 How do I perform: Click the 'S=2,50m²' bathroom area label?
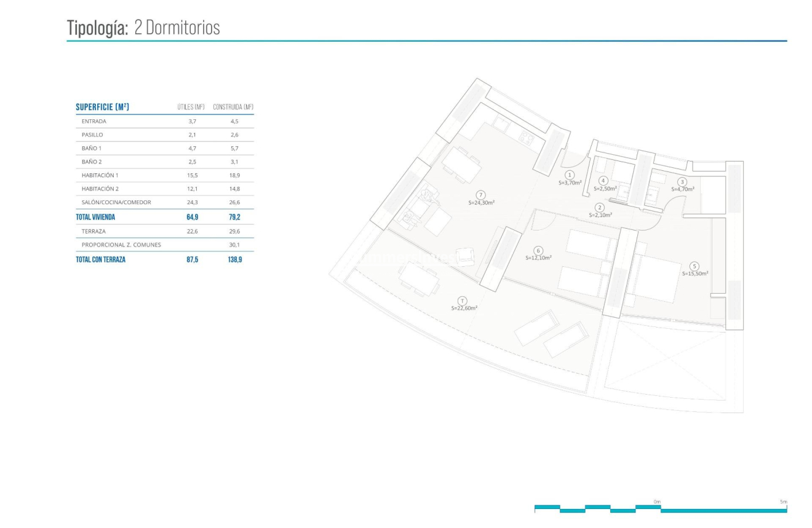[x=605, y=189]
